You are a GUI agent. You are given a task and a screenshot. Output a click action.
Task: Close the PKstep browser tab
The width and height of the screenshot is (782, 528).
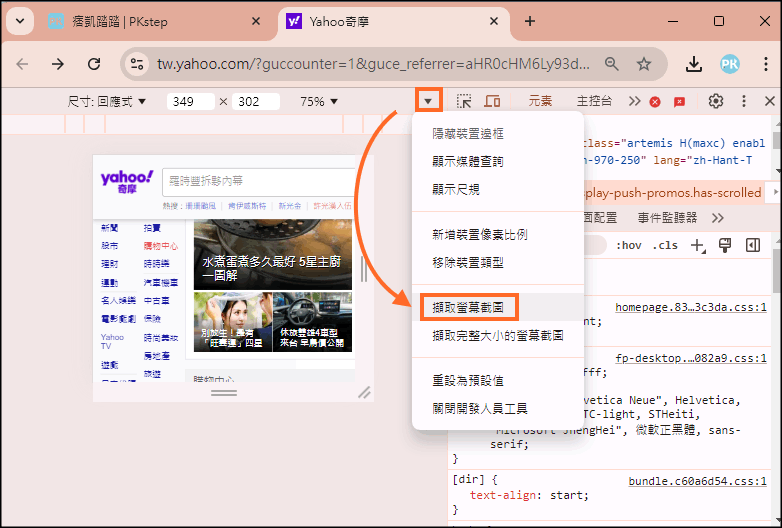[x=256, y=21]
